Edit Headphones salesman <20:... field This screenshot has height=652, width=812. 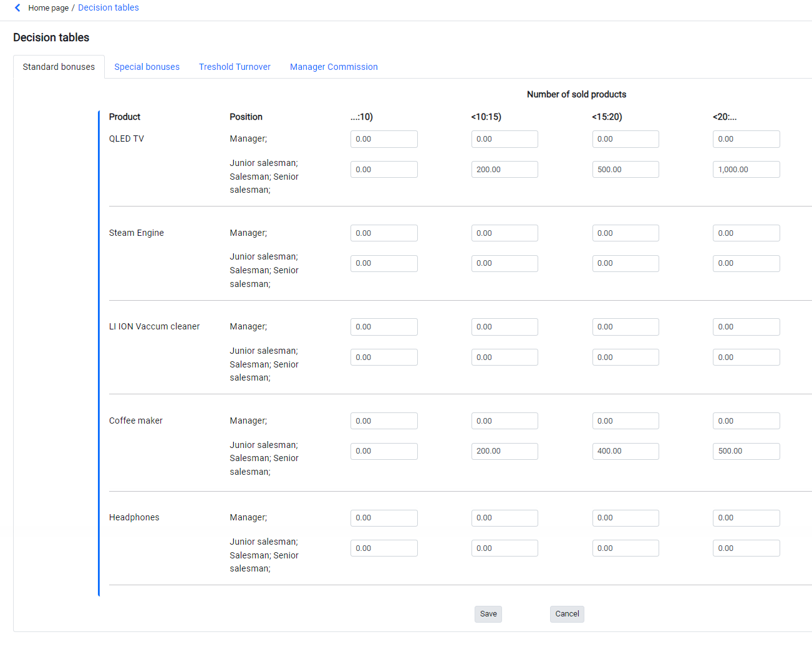[x=747, y=548]
